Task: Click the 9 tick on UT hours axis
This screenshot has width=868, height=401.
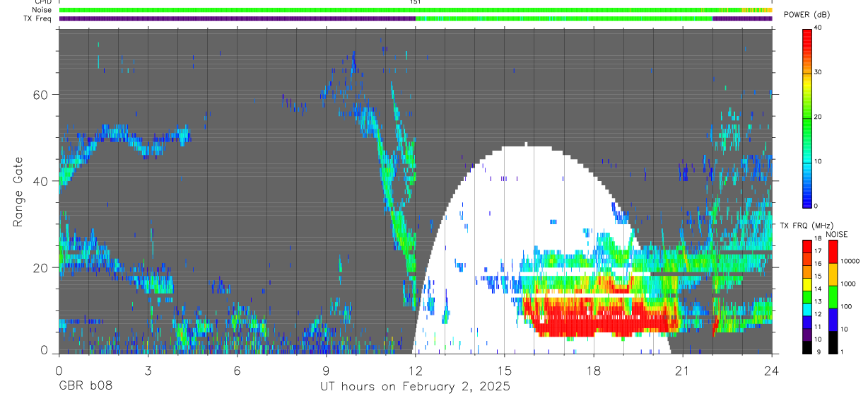Action: tap(326, 370)
